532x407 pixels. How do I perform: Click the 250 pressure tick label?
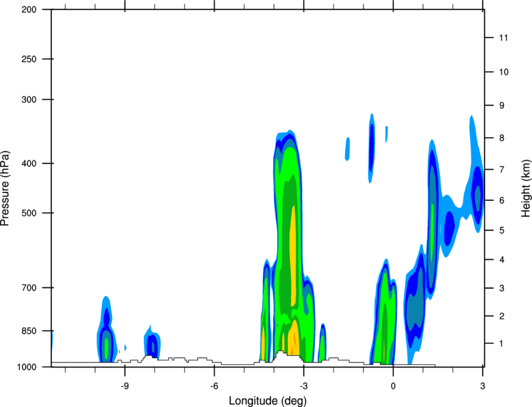pyautogui.click(x=29, y=59)
